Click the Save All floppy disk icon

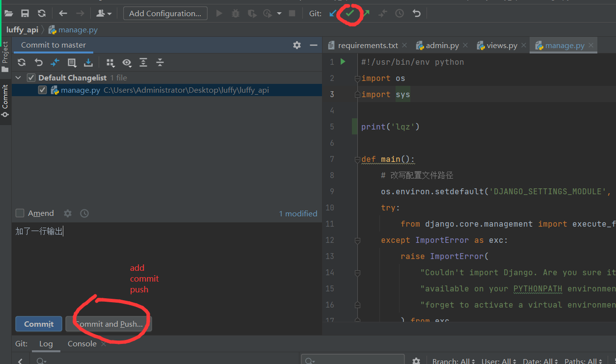(25, 13)
